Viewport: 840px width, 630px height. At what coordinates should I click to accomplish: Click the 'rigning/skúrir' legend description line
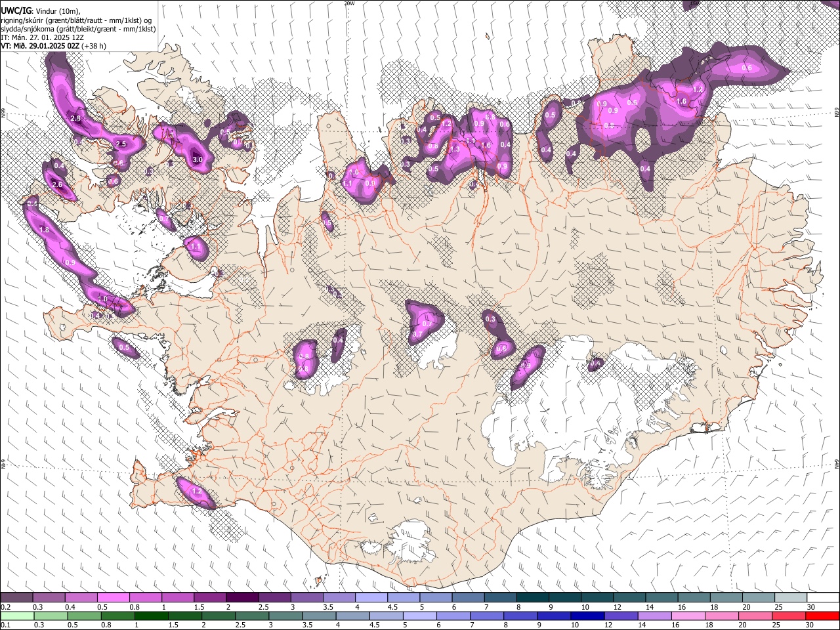(76, 20)
